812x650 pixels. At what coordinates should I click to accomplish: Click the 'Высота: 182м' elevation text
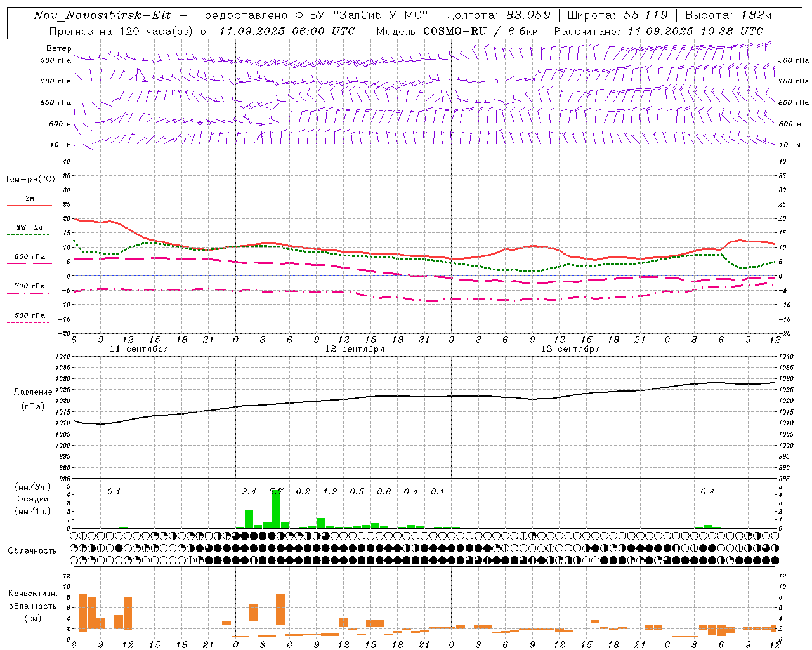(728, 15)
